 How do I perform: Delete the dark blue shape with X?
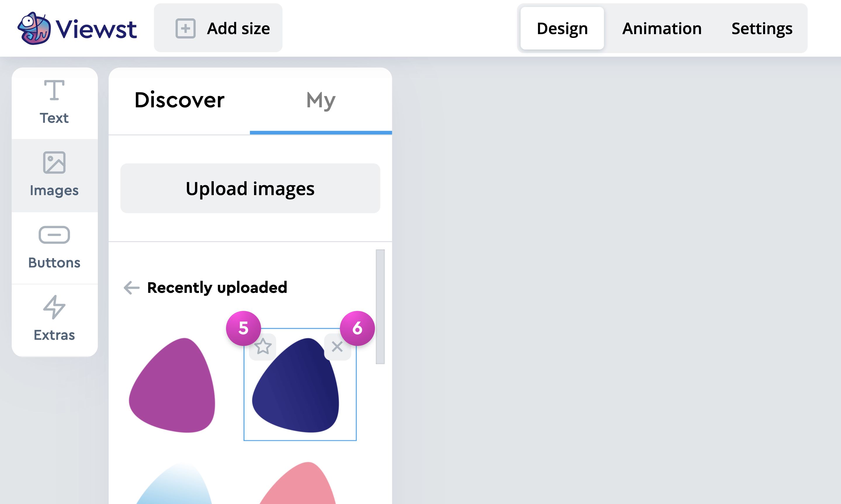click(x=337, y=347)
